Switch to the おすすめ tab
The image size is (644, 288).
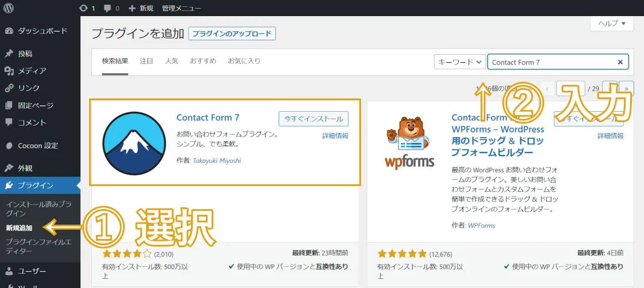tap(202, 61)
